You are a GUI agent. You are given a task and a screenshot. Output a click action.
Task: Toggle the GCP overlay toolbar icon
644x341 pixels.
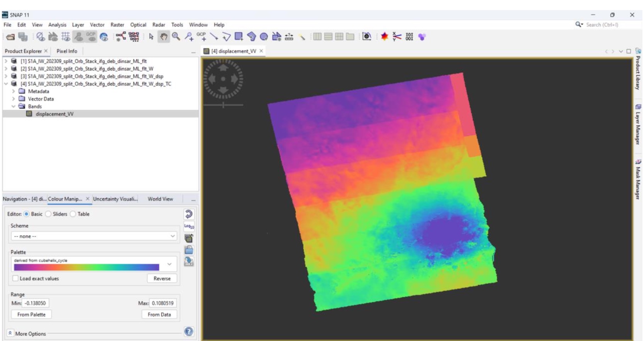(x=91, y=37)
